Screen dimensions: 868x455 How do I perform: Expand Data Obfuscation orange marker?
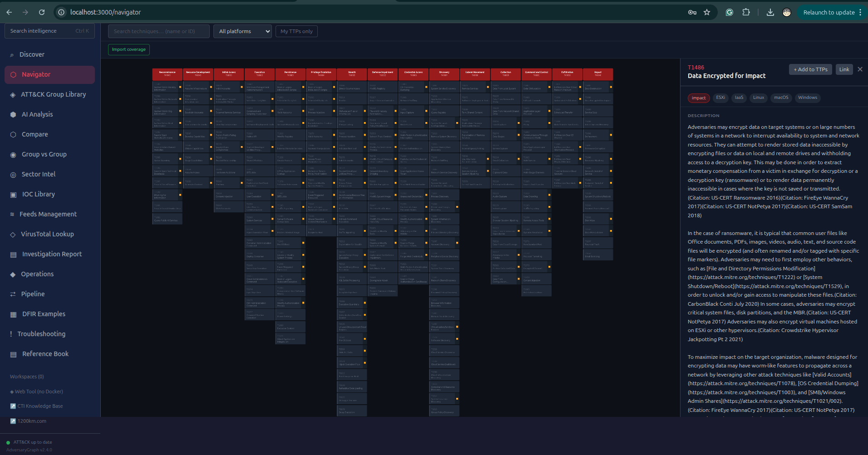pyautogui.click(x=549, y=87)
